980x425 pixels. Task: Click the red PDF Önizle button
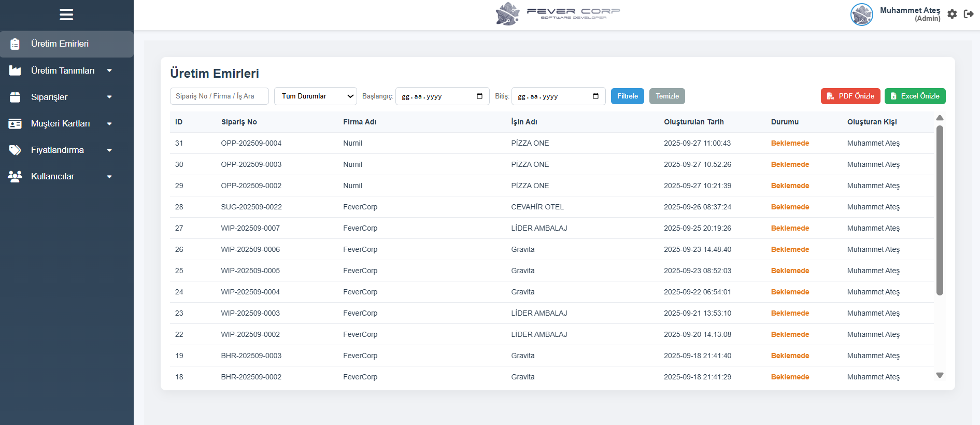(850, 96)
